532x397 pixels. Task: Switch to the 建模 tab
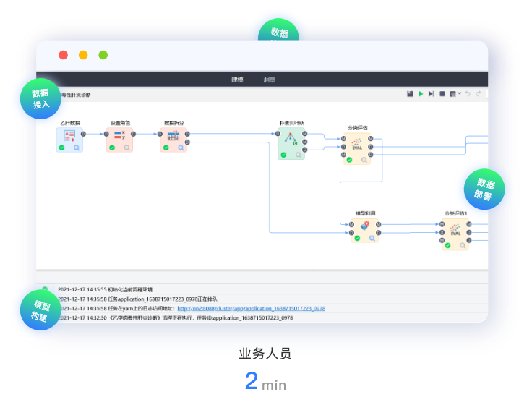(237, 80)
